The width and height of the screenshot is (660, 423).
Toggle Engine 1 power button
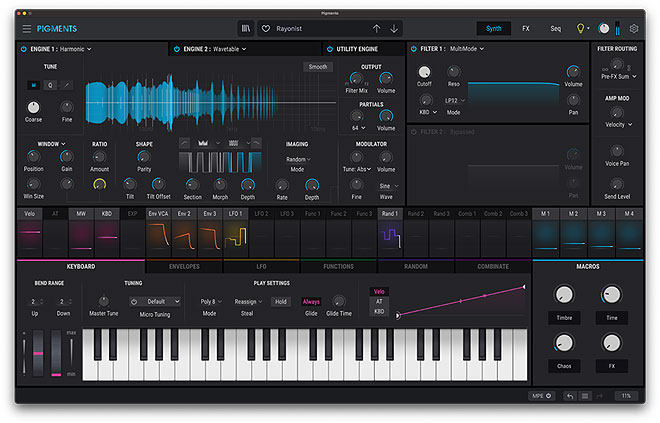[x=23, y=48]
